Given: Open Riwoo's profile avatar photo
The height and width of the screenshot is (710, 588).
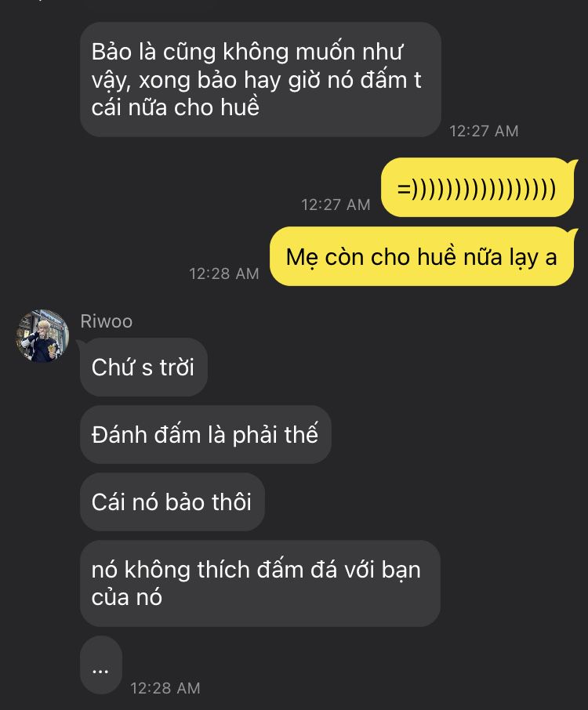Looking at the screenshot, I should click(x=42, y=335).
